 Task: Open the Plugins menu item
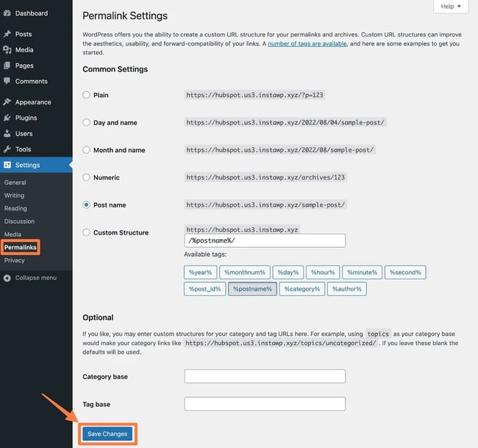point(36,118)
